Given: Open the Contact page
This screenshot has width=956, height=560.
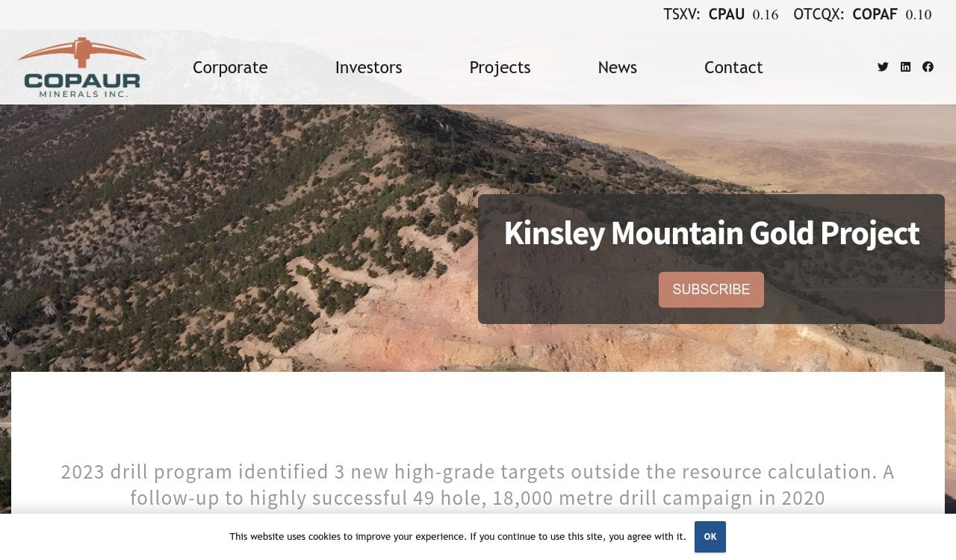Looking at the screenshot, I should coord(733,67).
